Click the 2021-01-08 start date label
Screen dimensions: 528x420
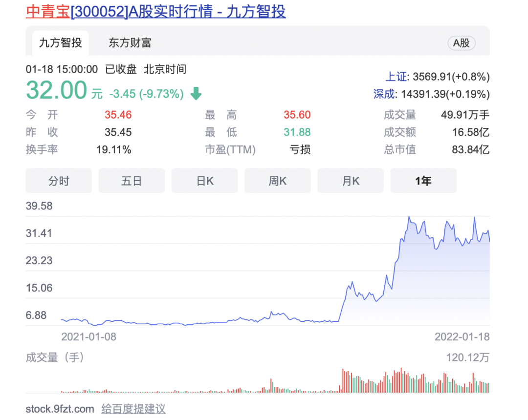(x=88, y=336)
